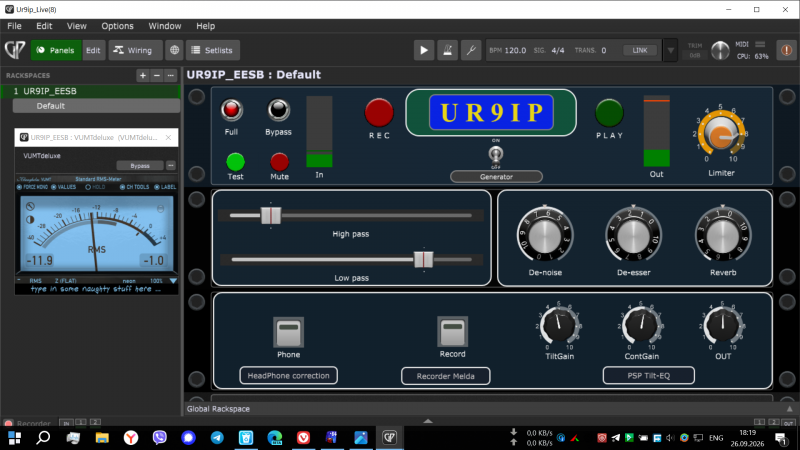Image resolution: width=800 pixels, height=450 pixels.
Task: Click the Edit button in toolbar
Action: tap(93, 50)
